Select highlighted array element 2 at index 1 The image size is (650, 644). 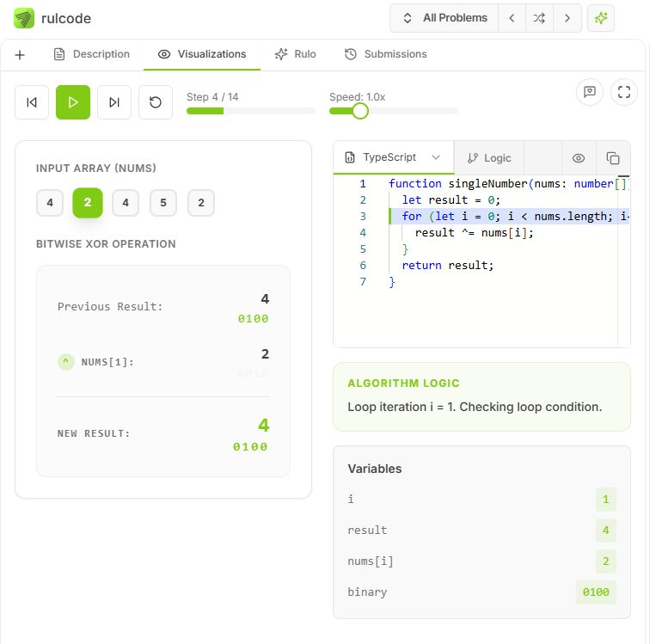pos(88,203)
